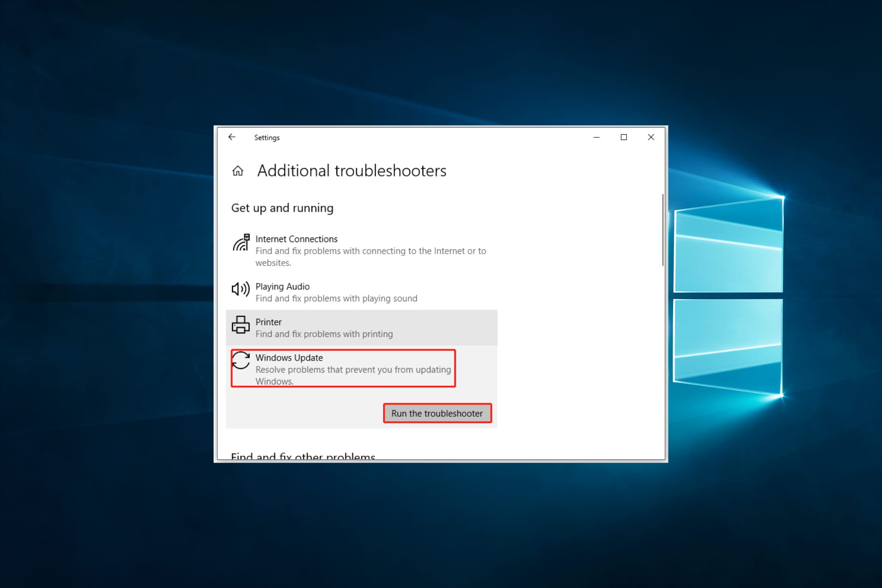Minimize the Settings window
882x588 pixels.
[596, 137]
